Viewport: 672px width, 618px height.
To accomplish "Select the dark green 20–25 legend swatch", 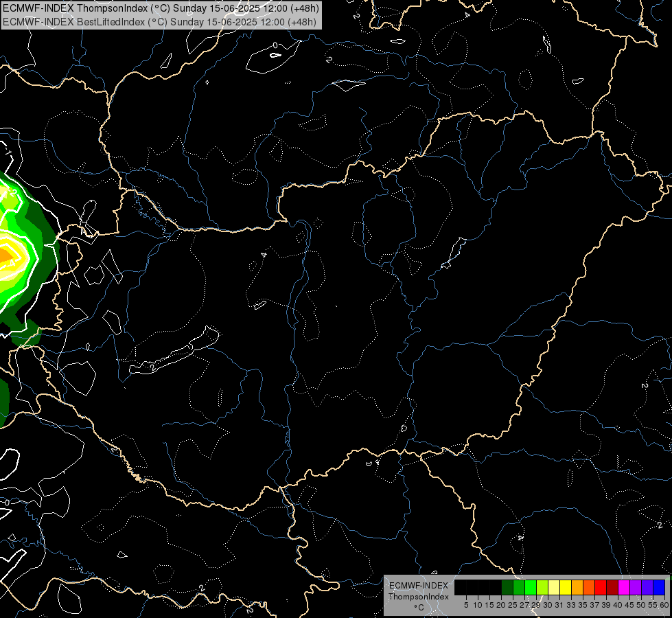I will click(x=507, y=588).
